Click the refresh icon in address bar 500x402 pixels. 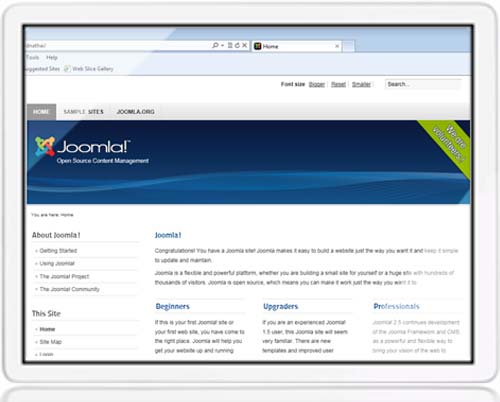pyautogui.click(x=237, y=45)
